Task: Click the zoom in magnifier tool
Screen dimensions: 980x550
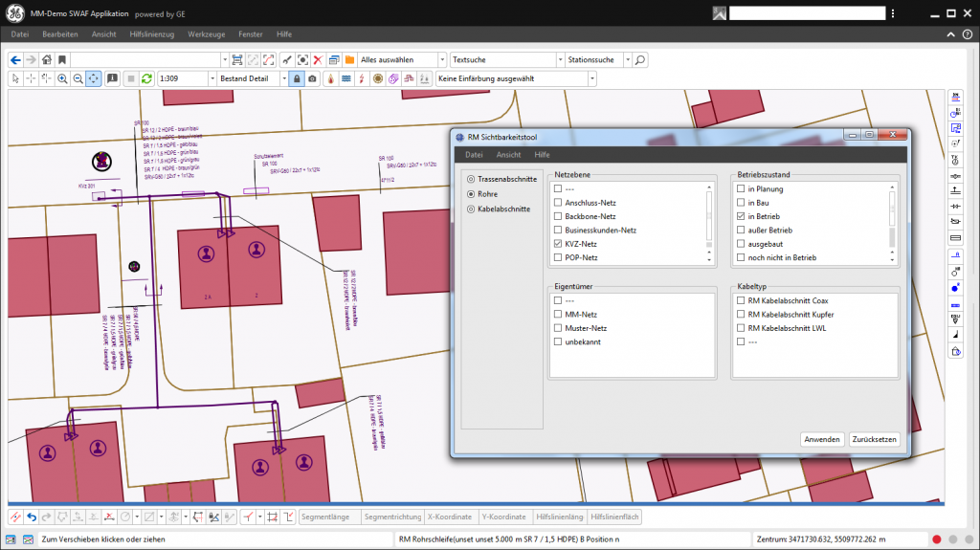Action: click(x=62, y=78)
